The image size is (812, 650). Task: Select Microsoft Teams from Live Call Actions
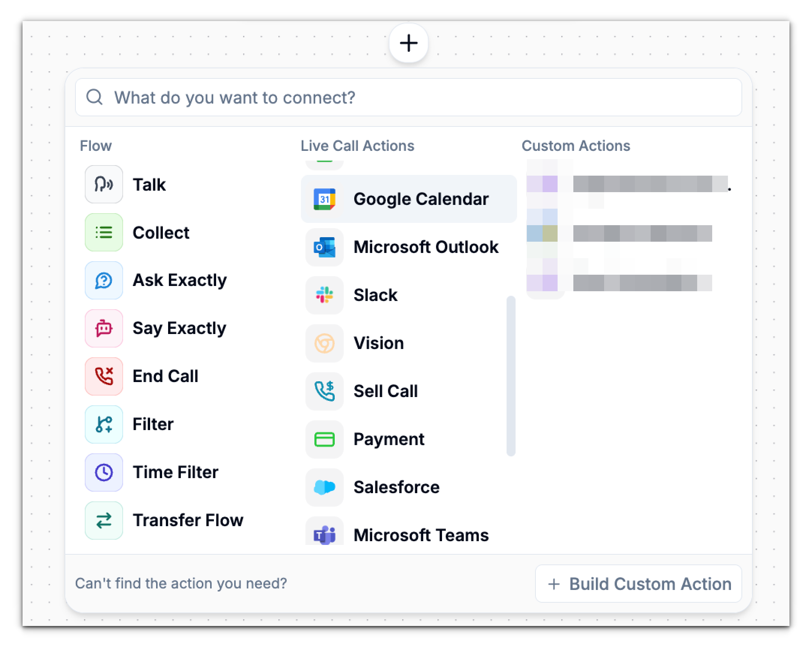(420, 535)
